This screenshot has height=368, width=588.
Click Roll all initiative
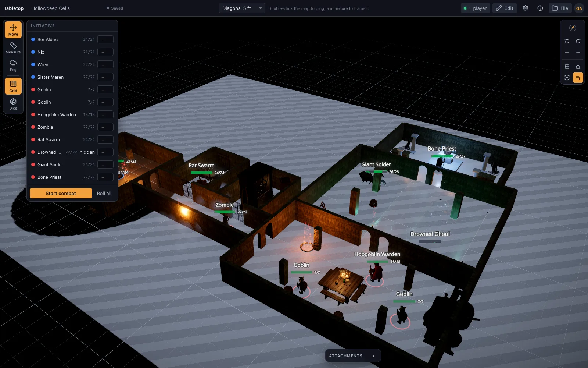click(104, 193)
